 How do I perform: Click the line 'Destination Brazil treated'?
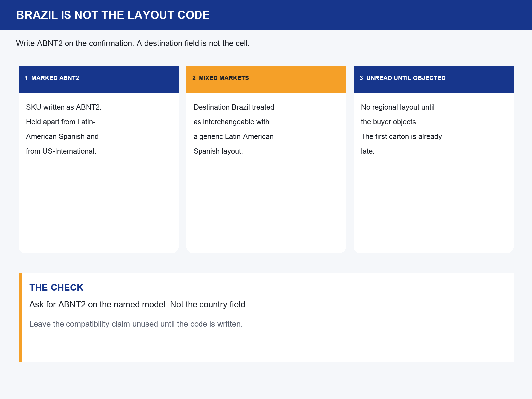click(x=234, y=107)
